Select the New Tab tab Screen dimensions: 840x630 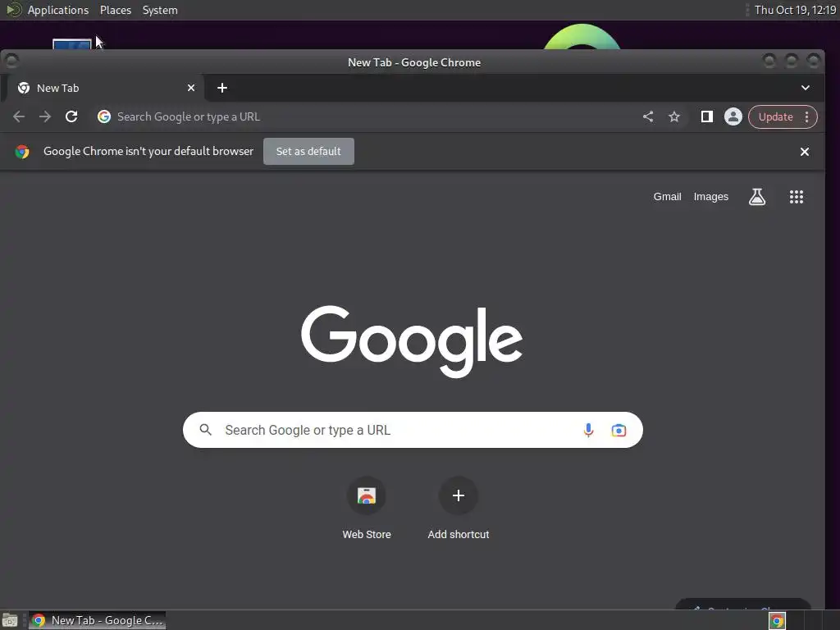pos(104,88)
